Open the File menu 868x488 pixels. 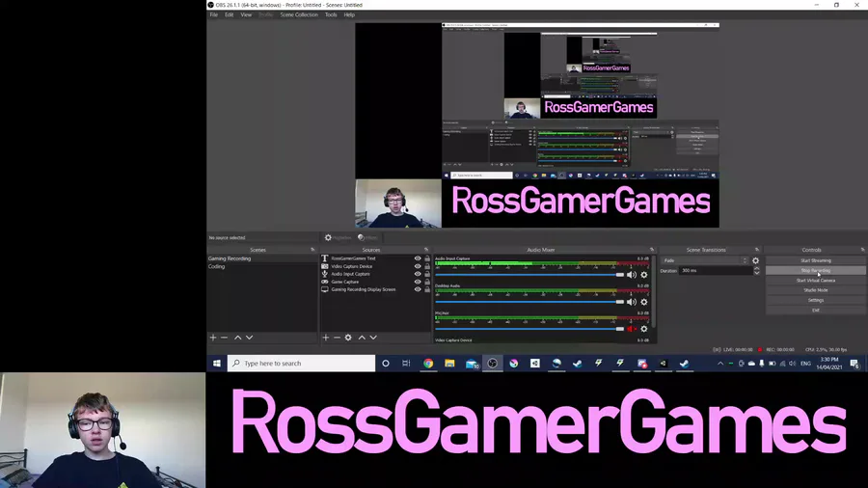pyautogui.click(x=214, y=14)
